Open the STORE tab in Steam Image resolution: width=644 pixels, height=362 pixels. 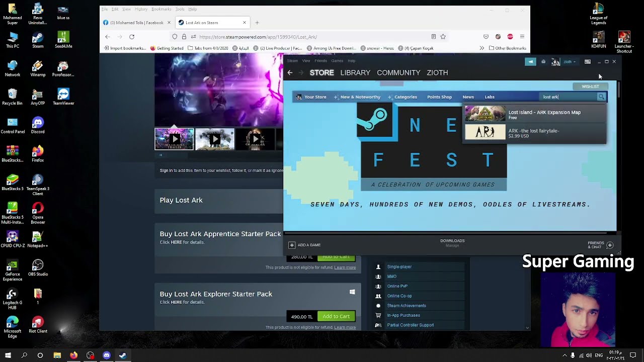(x=321, y=73)
